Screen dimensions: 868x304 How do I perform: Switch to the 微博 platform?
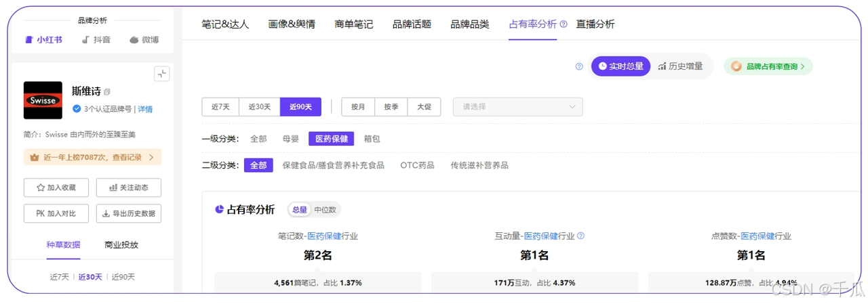pyautogui.click(x=144, y=40)
